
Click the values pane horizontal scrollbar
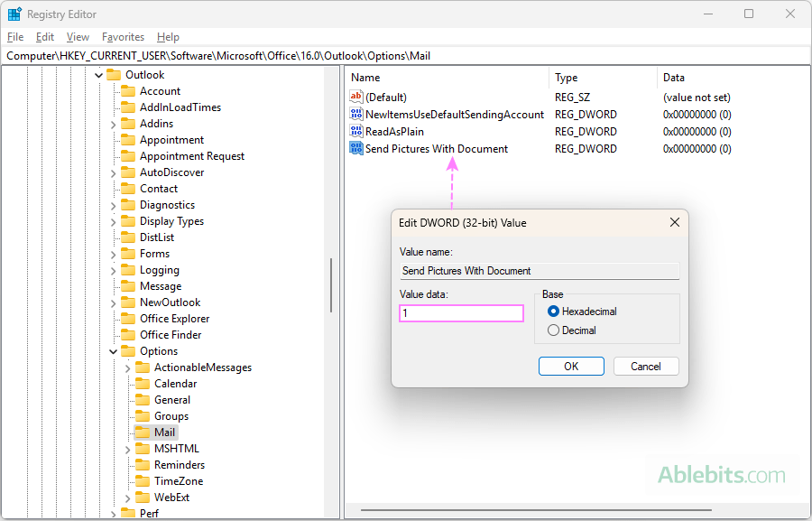pyautogui.click(x=536, y=510)
